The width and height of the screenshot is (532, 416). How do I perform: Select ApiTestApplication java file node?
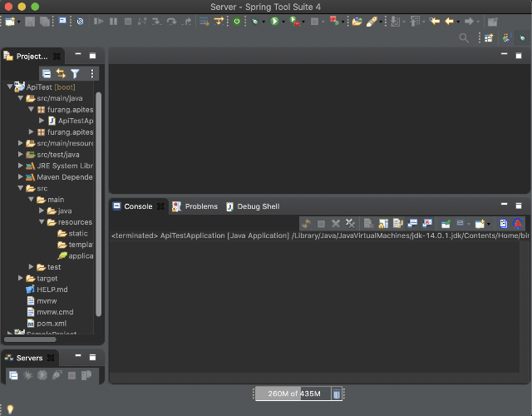[x=71, y=121]
